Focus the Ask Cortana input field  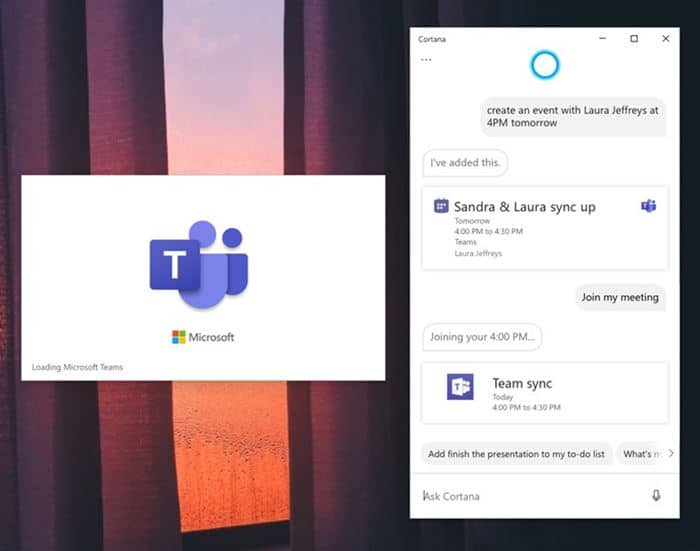[531, 496]
